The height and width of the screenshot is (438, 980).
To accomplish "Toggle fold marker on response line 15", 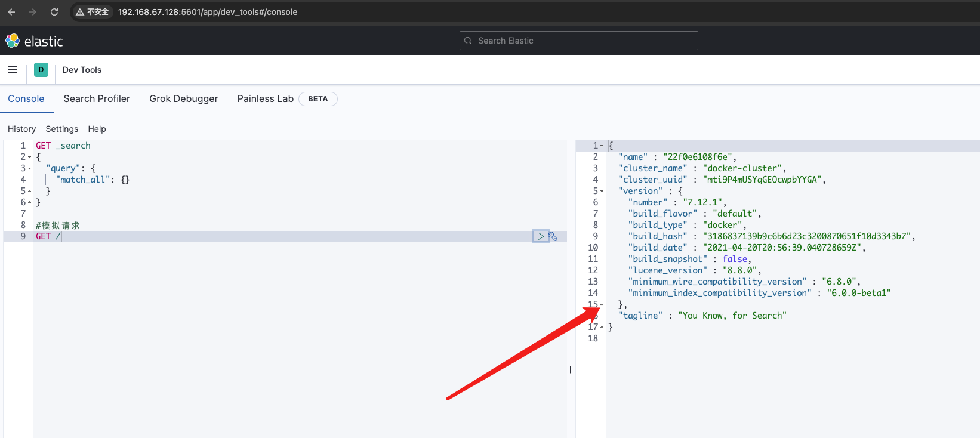I will coord(602,304).
